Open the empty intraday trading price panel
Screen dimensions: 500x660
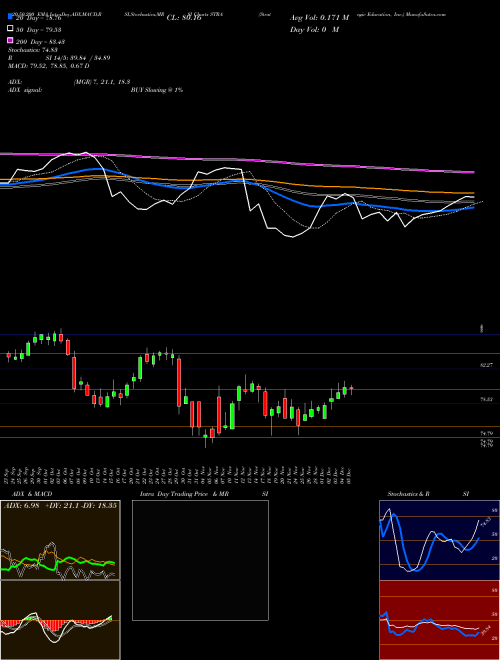point(200,560)
